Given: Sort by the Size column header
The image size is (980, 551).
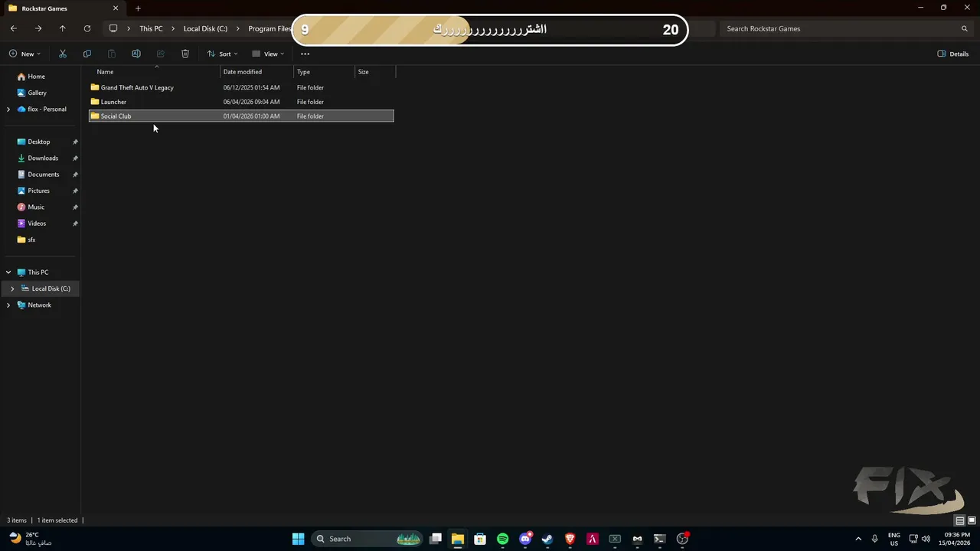Looking at the screenshot, I should (x=375, y=72).
